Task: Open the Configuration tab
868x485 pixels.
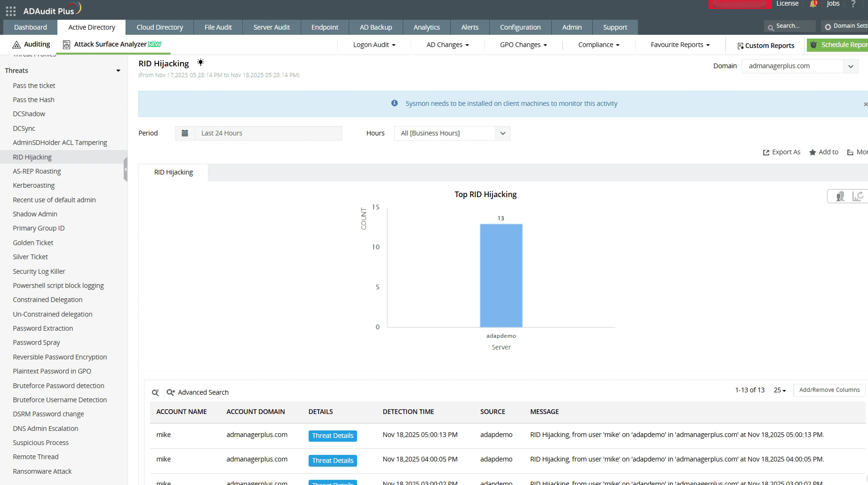Action: point(520,27)
